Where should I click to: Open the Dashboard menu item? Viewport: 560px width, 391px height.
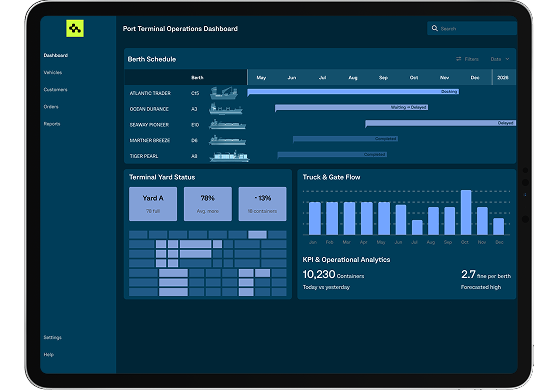coord(56,55)
